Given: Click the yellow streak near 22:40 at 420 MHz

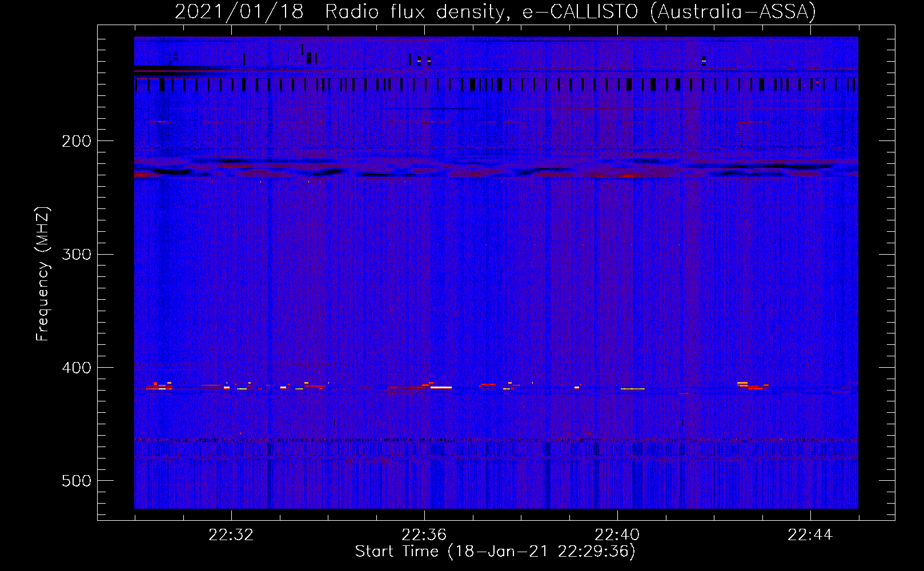Looking at the screenshot, I should pos(633,389).
